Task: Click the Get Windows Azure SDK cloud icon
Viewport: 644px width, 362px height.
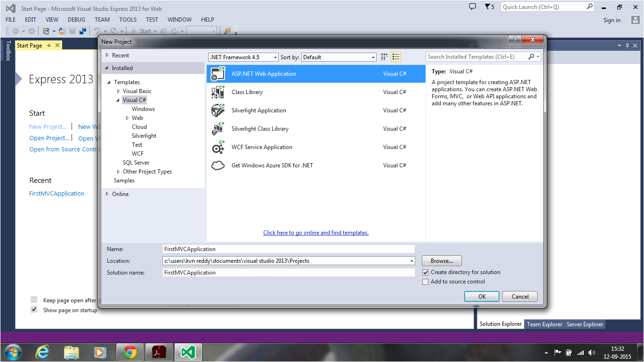Action: click(218, 165)
